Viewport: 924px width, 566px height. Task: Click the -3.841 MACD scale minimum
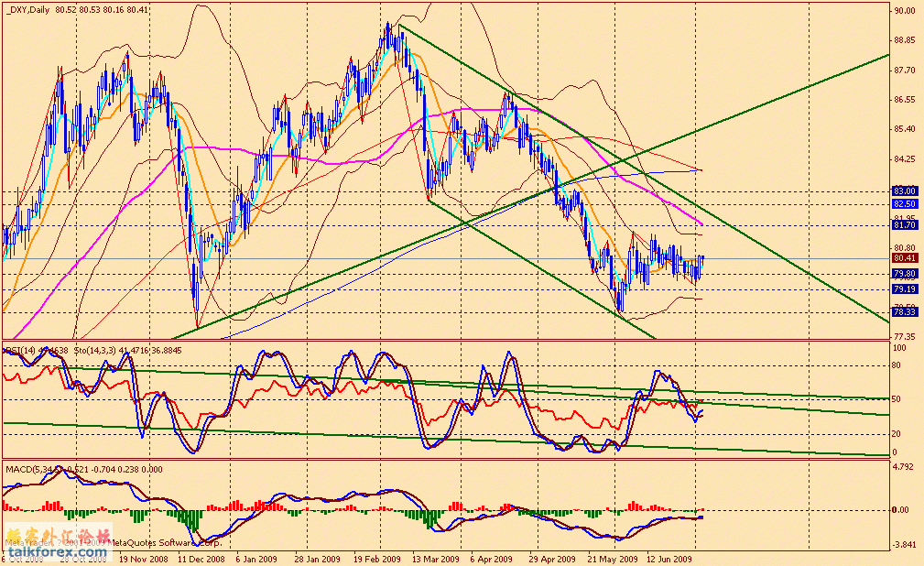[903, 545]
